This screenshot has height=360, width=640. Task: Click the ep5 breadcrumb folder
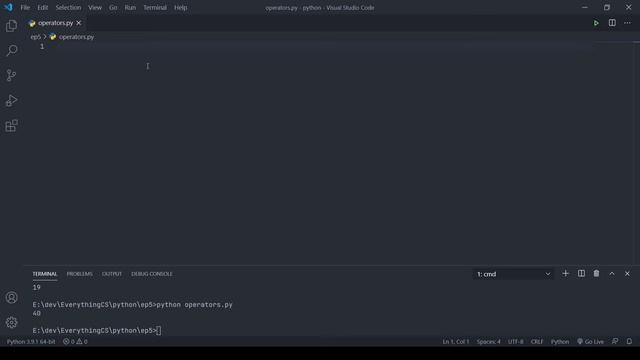coord(36,37)
